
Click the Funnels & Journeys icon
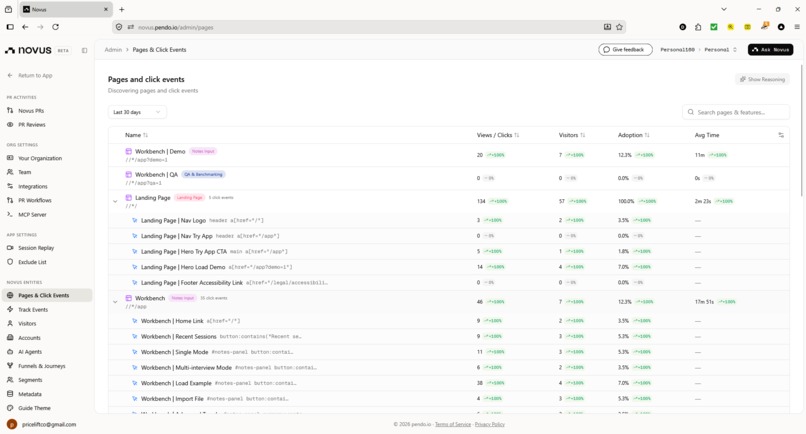click(10, 366)
